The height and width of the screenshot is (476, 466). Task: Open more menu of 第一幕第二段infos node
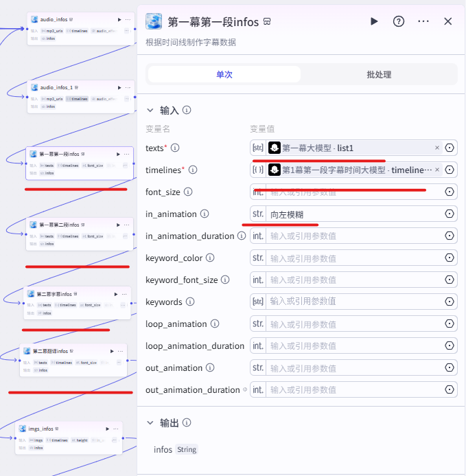point(127,225)
